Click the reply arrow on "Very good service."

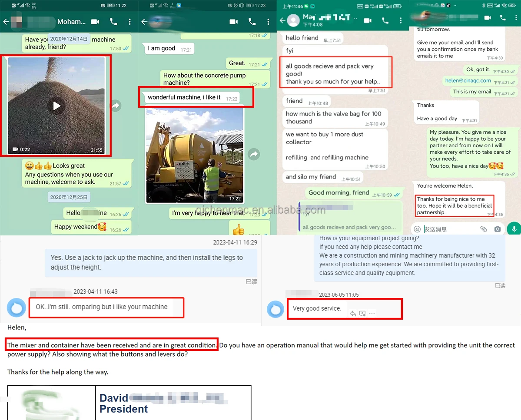click(x=353, y=314)
